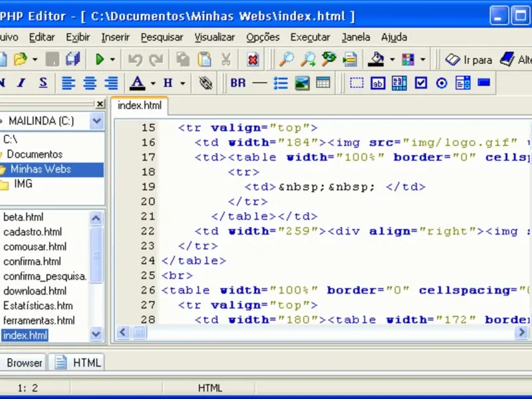Insert a radio button form element
Image resolution: width=532 pixels, height=399 pixels.
click(442, 83)
